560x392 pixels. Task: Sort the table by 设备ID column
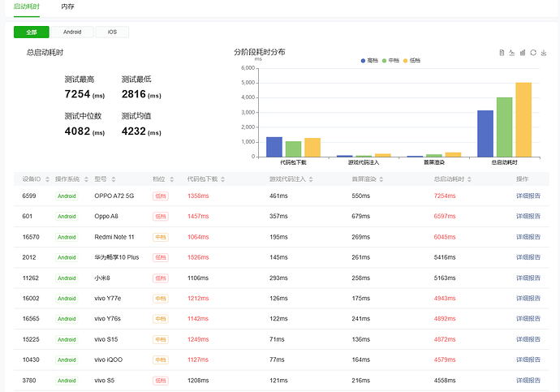click(48, 179)
